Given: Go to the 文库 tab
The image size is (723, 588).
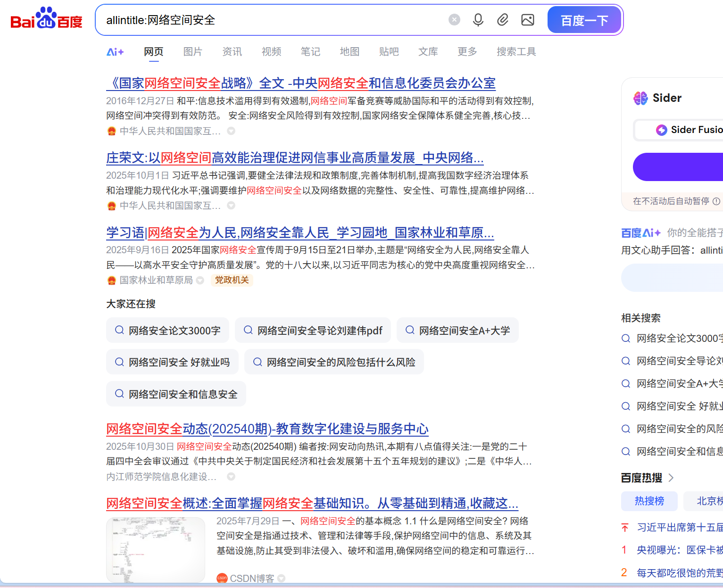Looking at the screenshot, I should (428, 52).
